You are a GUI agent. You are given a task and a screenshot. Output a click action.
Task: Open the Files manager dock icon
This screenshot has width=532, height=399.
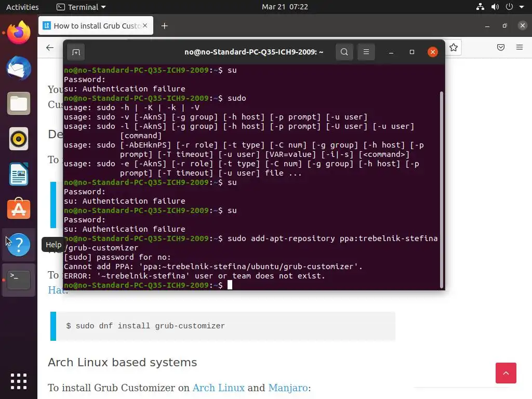point(19,103)
